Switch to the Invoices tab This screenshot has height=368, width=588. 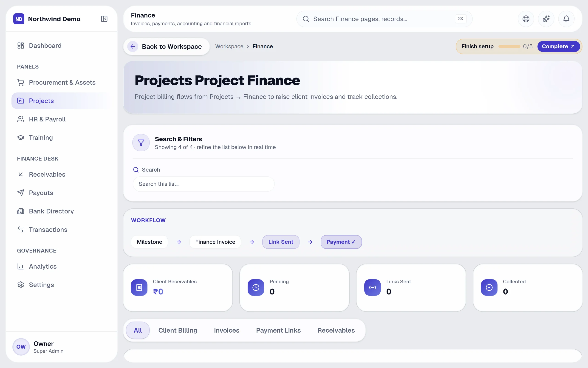pyautogui.click(x=226, y=330)
